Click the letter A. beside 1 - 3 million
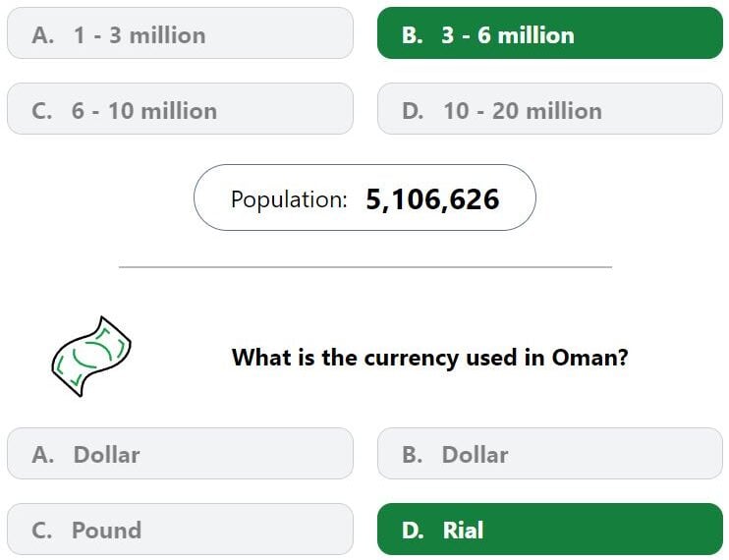This screenshot has width=729, height=560. click(x=43, y=35)
